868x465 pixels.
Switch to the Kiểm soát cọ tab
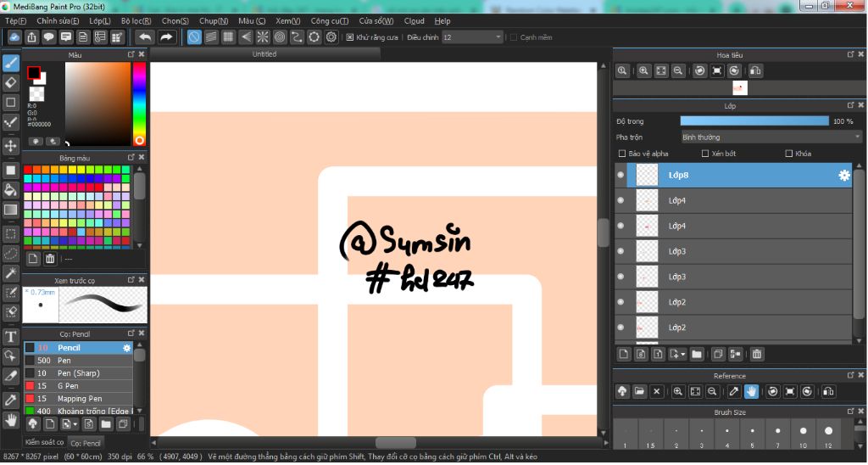[x=44, y=442]
